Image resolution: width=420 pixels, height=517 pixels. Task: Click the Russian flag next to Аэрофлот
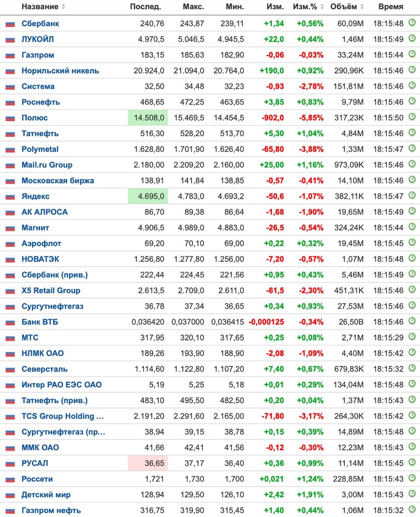click(x=10, y=244)
